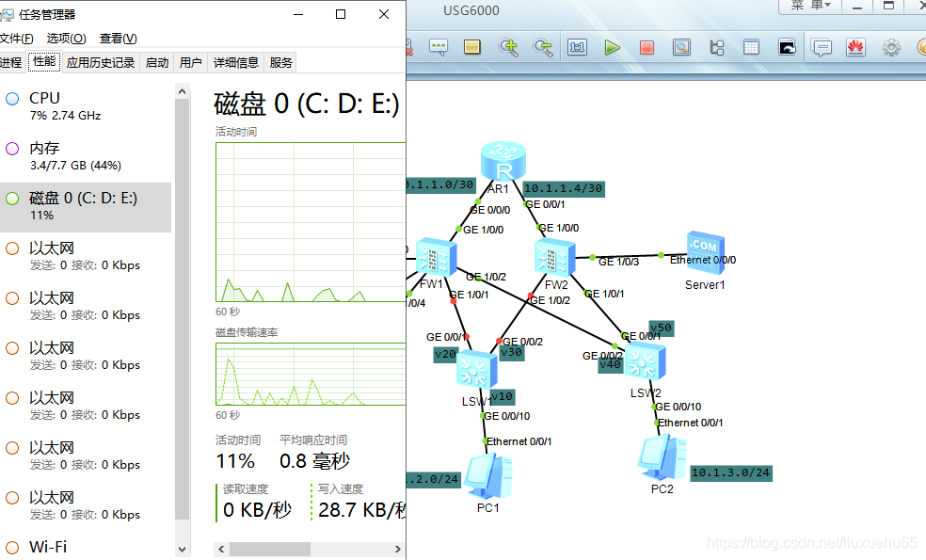Click horizontal scrollbar right arrow
Viewport: 926px width, 560px height.
[x=397, y=550]
